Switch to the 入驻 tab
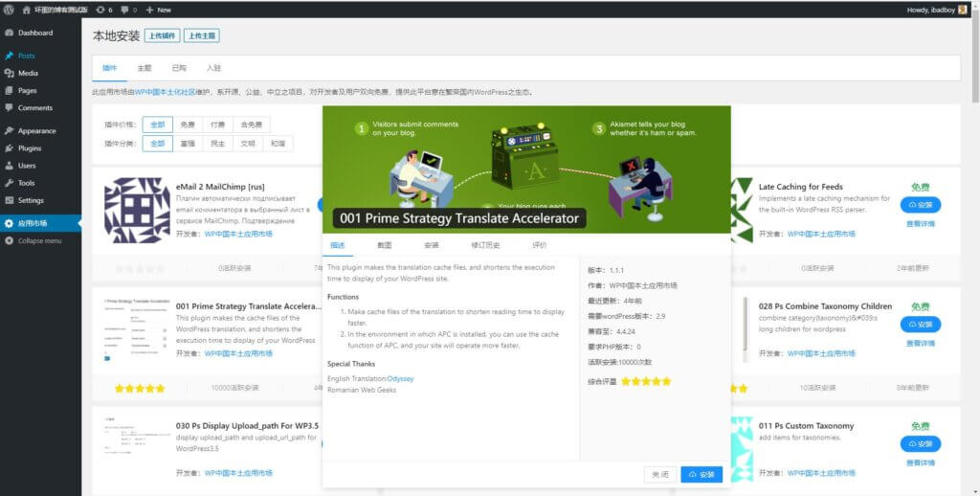The image size is (980, 496). point(213,68)
